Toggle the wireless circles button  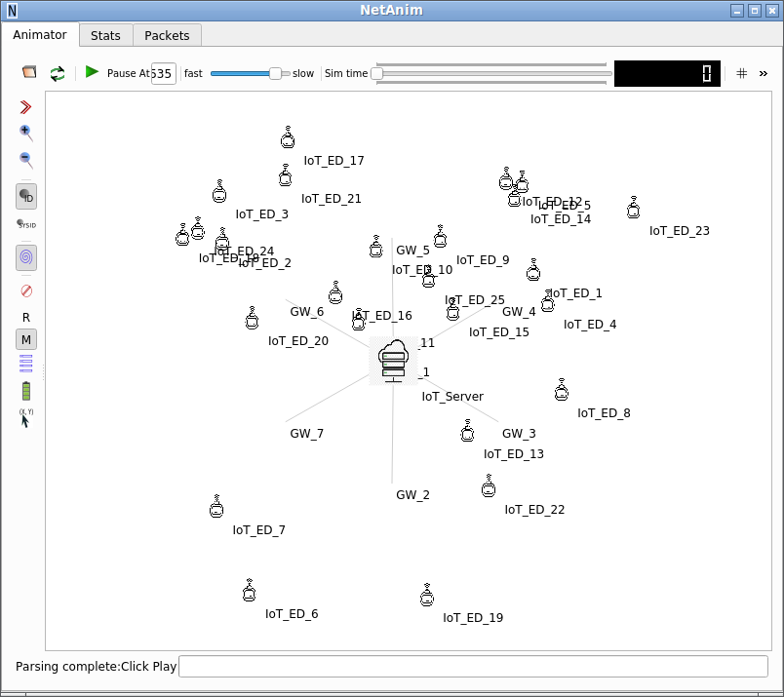pyautogui.click(x=26, y=257)
